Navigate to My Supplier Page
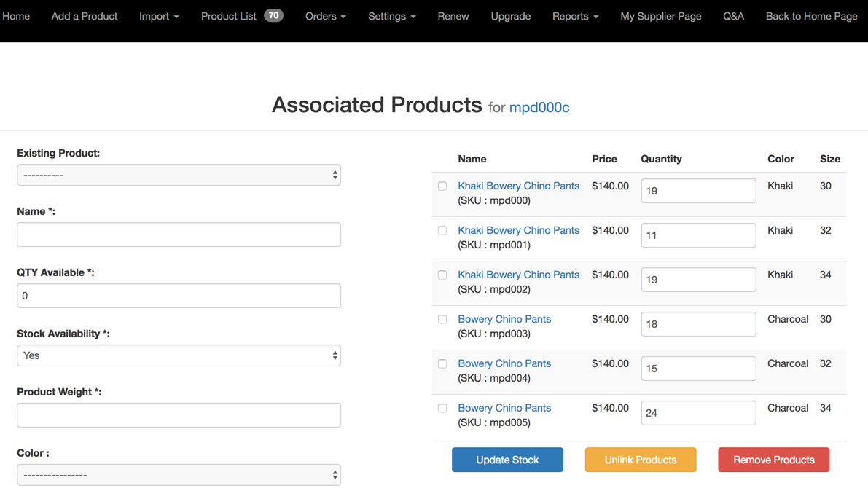The width and height of the screenshot is (868, 488). (660, 16)
